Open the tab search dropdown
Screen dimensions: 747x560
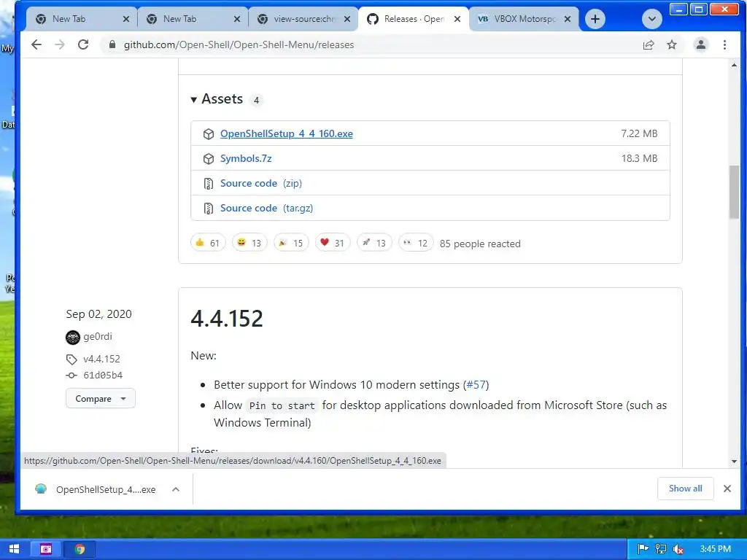651,19
